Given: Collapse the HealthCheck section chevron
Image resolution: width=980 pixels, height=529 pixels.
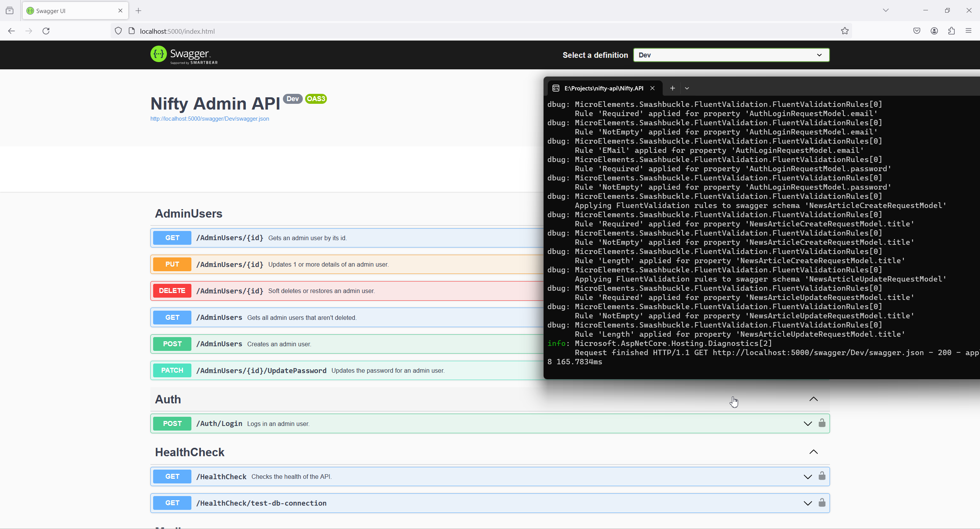Looking at the screenshot, I should (x=813, y=452).
